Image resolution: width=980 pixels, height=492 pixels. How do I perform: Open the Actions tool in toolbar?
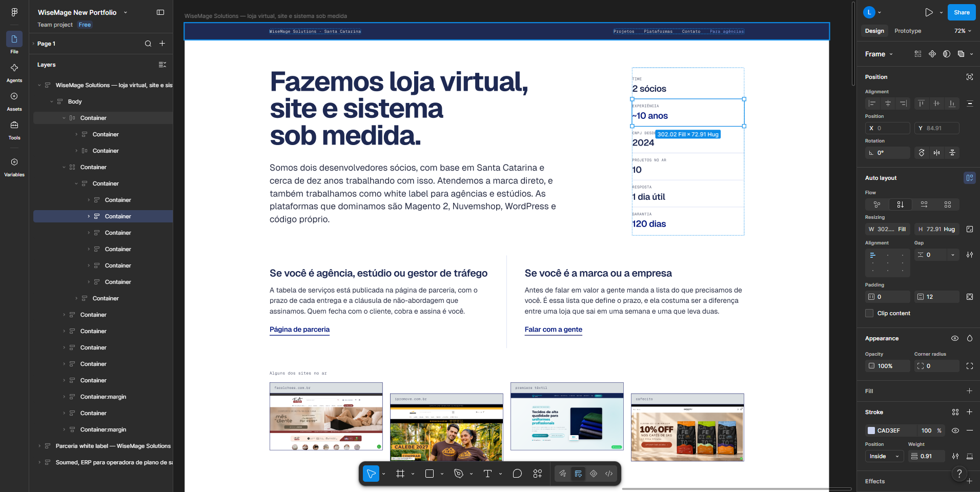click(x=538, y=474)
